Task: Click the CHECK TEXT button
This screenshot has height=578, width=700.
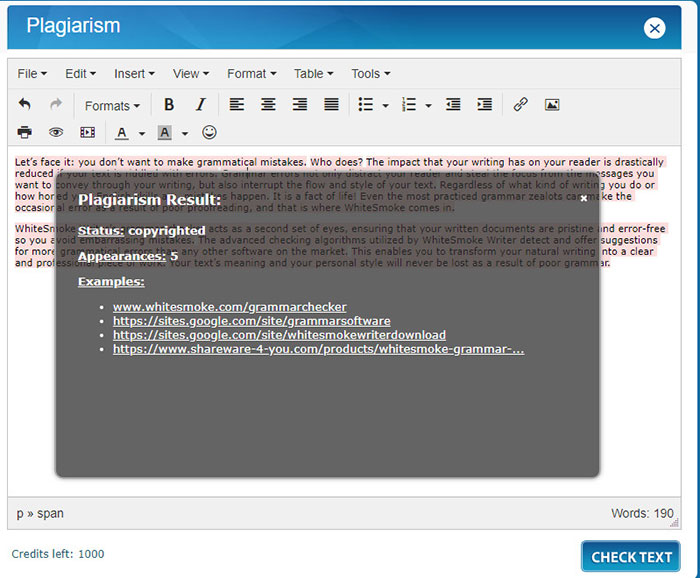Action: pyautogui.click(x=631, y=557)
